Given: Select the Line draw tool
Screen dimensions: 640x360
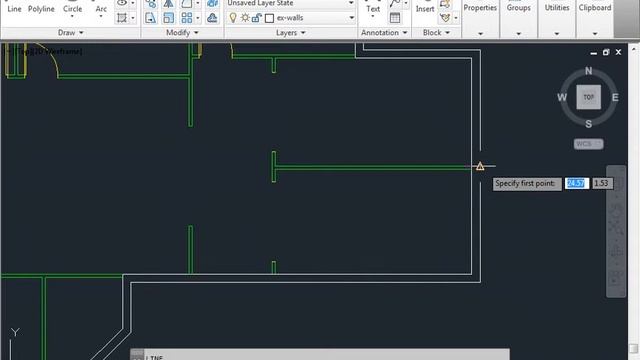Looking at the screenshot, I should (x=14, y=9).
